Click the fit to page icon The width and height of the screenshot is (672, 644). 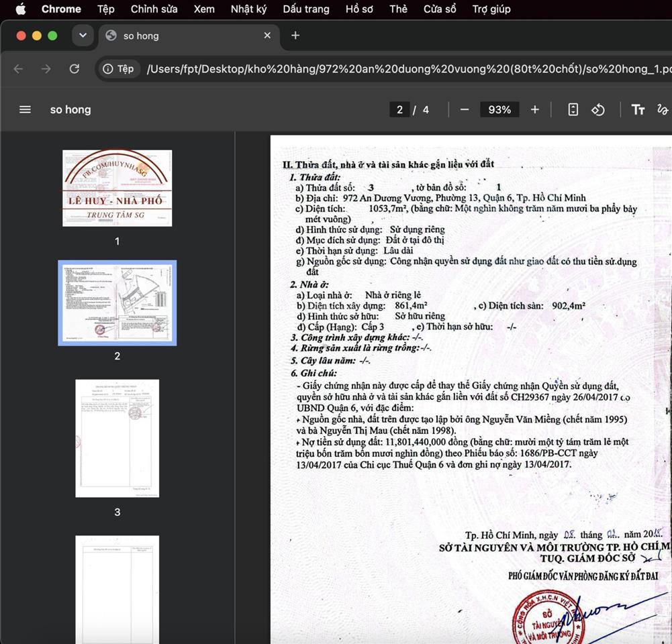573,109
